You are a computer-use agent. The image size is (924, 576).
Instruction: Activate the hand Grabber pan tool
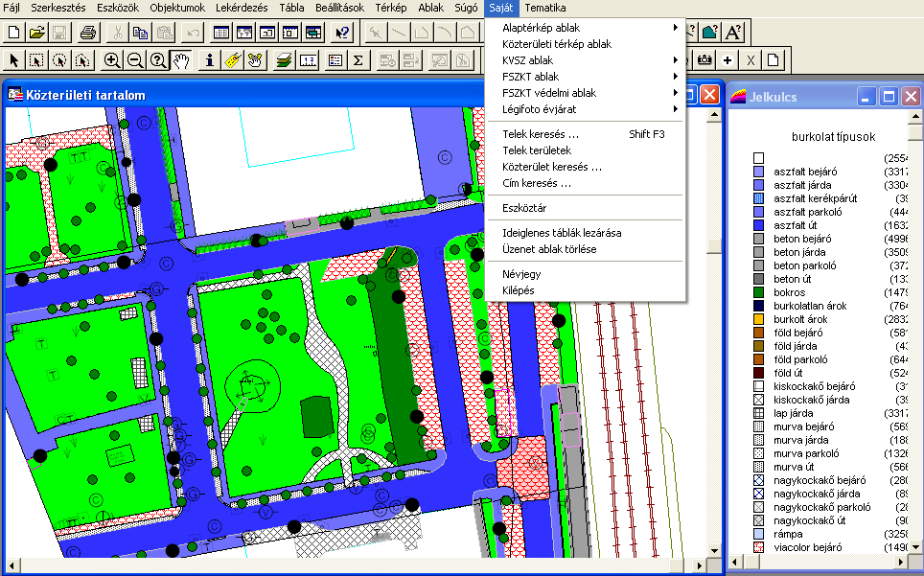[x=181, y=60]
